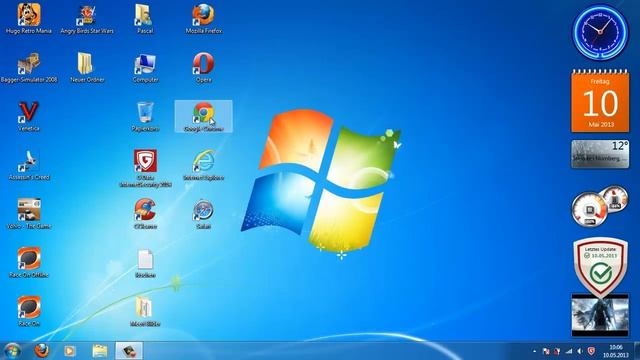
Task: Select the Race On Offline shortcut
Action: 29,262
